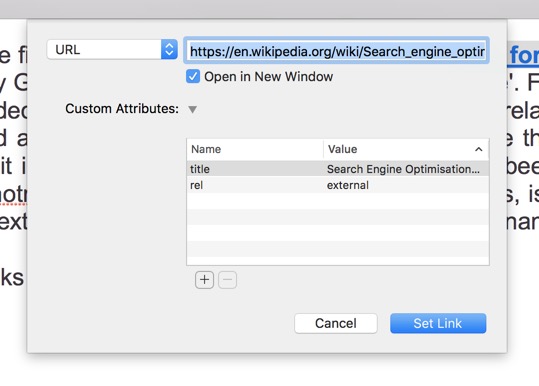
Task: Click the 'external' value cell
Action: tap(348, 185)
